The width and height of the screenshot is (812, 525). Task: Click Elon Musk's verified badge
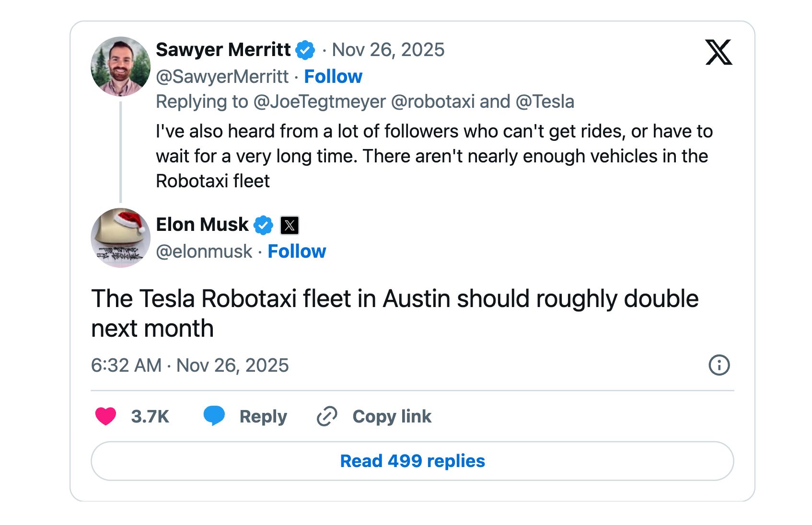[263, 225]
